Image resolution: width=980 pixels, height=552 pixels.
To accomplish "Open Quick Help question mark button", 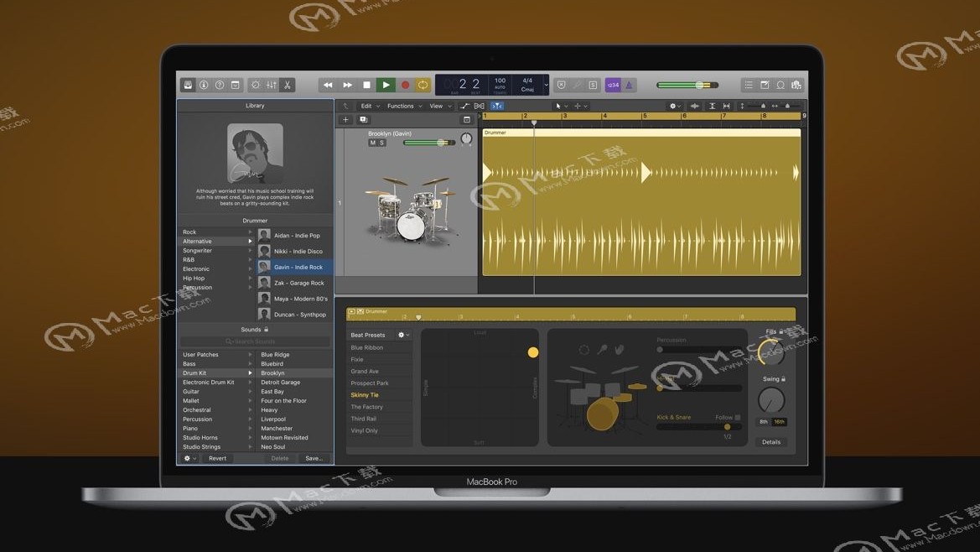I will 220,85.
